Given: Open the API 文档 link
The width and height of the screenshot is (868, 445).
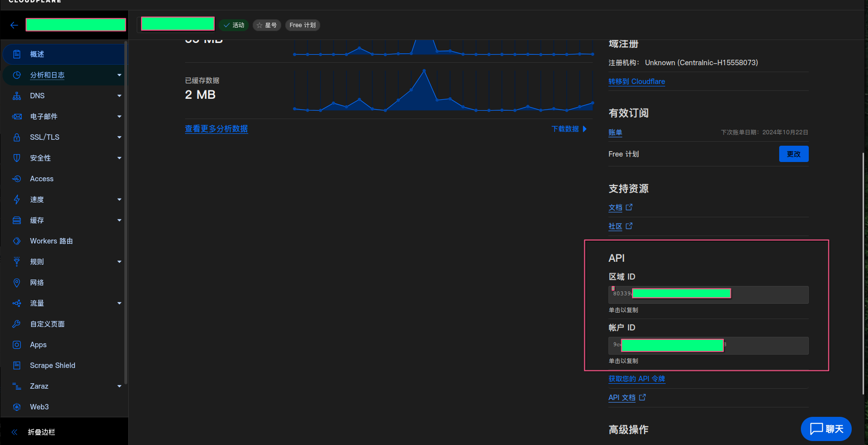Looking at the screenshot, I should [x=622, y=398].
